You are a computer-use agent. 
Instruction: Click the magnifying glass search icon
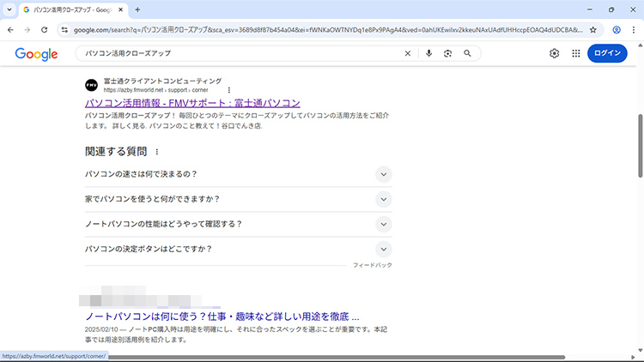click(x=467, y=53)
